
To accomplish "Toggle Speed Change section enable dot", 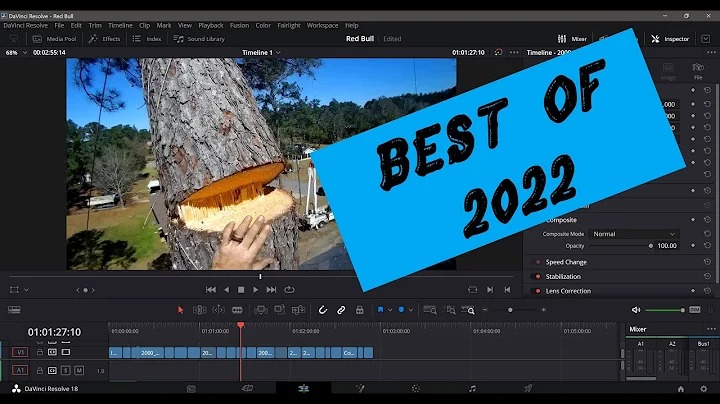I will [x=538, y=262].
